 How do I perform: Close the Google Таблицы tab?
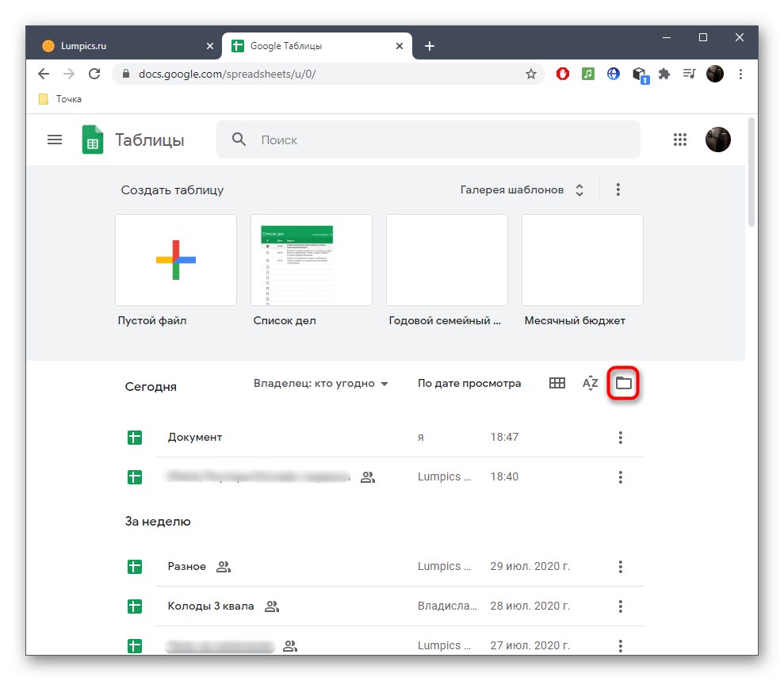[399, 46]
